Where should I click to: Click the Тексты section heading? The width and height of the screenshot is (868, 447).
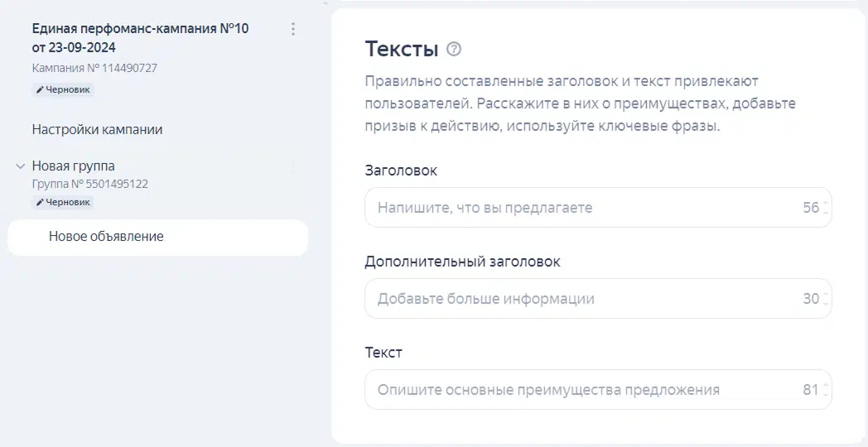point(402,49)
